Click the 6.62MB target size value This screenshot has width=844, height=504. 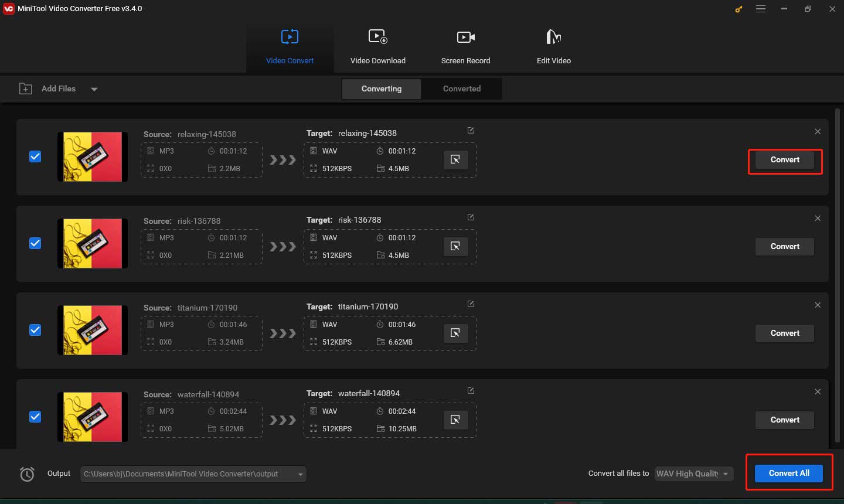pos(400,342)
